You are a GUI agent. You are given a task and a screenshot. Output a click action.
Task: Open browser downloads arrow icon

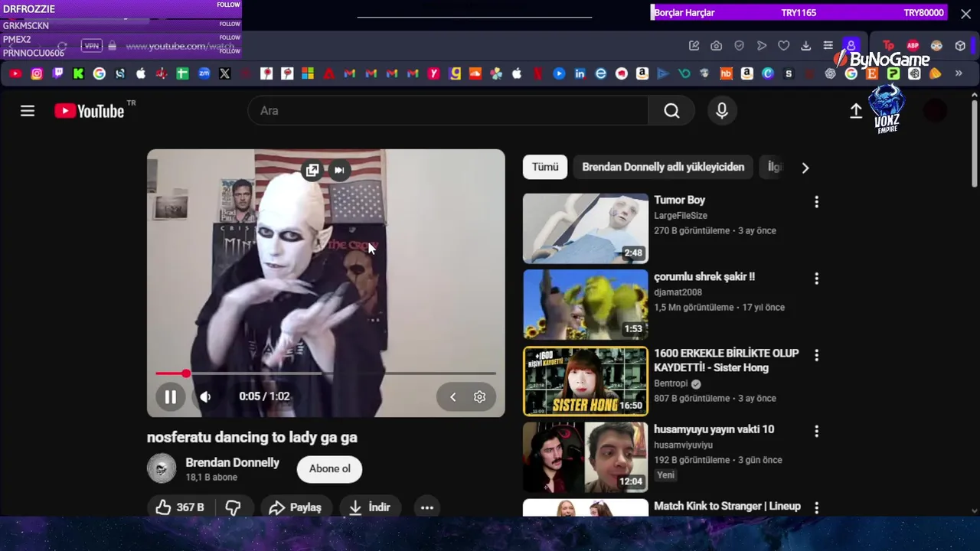point(805,46)
